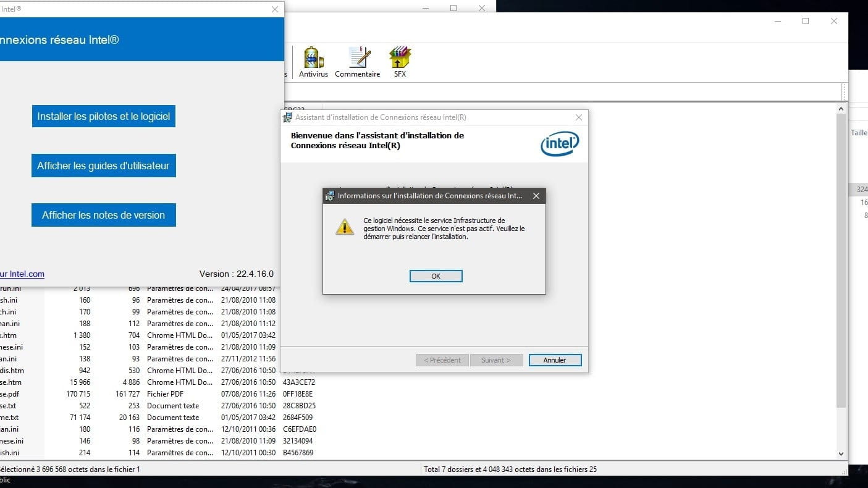868x488 pixels.
Task: Click the CRC value '28C8BD25'
Action: (299, 406)
